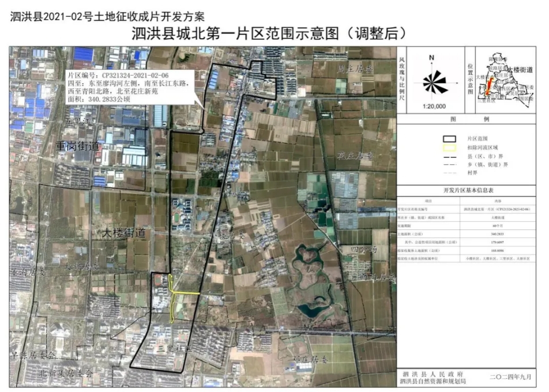Click the date 二〇二四年九月

coord(510,377)
